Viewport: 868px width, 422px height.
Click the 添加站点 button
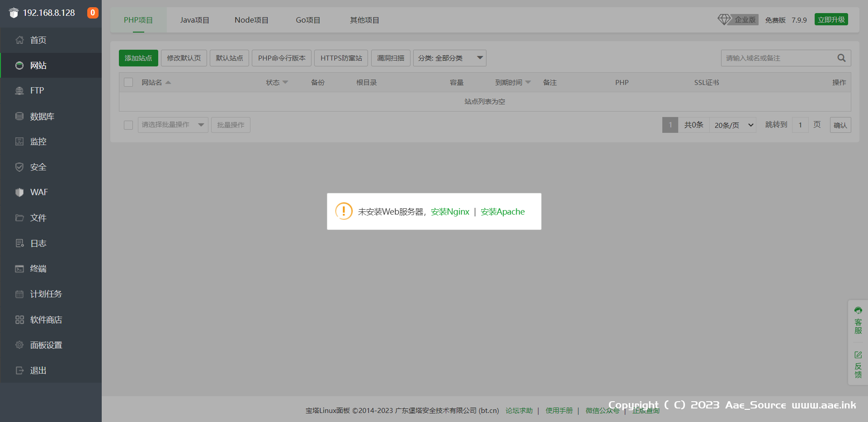point(138,58)
